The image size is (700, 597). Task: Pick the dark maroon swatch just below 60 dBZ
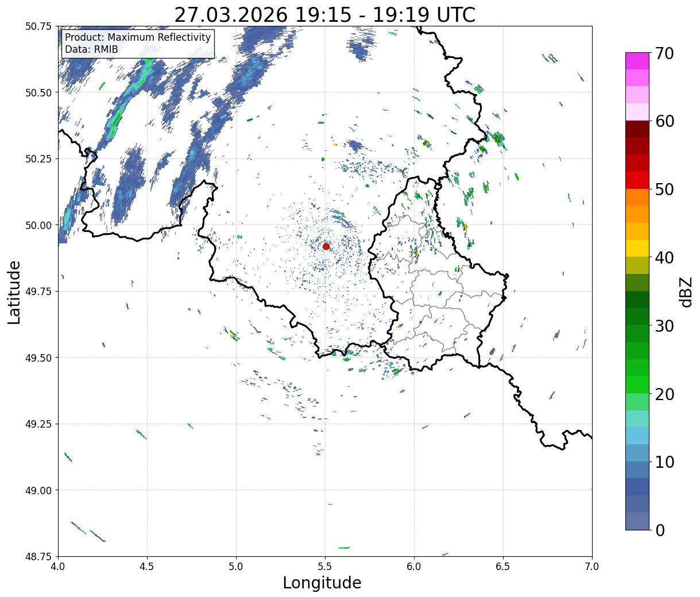point(637,129)
